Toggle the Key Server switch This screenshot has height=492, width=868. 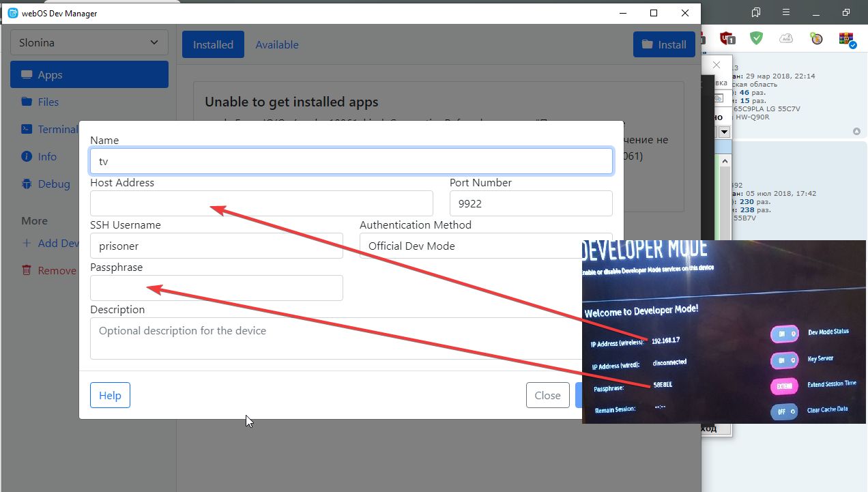tap(783, 360)
